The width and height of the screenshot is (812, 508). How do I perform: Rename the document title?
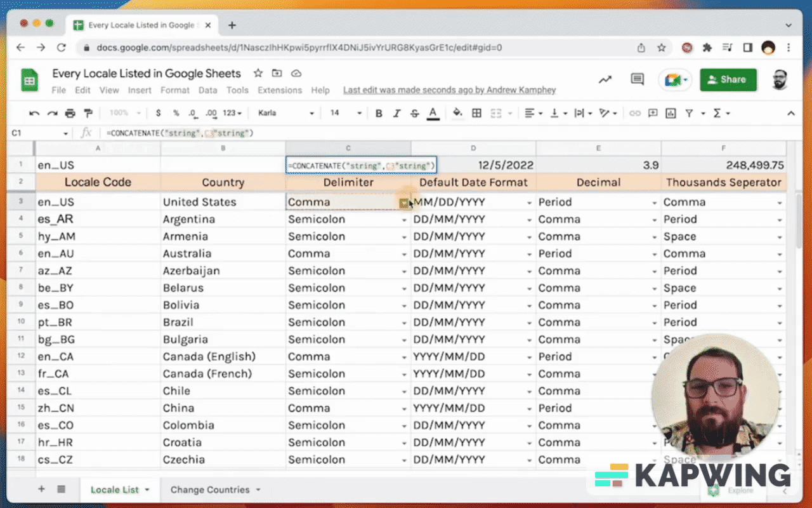tap(147, 73)
